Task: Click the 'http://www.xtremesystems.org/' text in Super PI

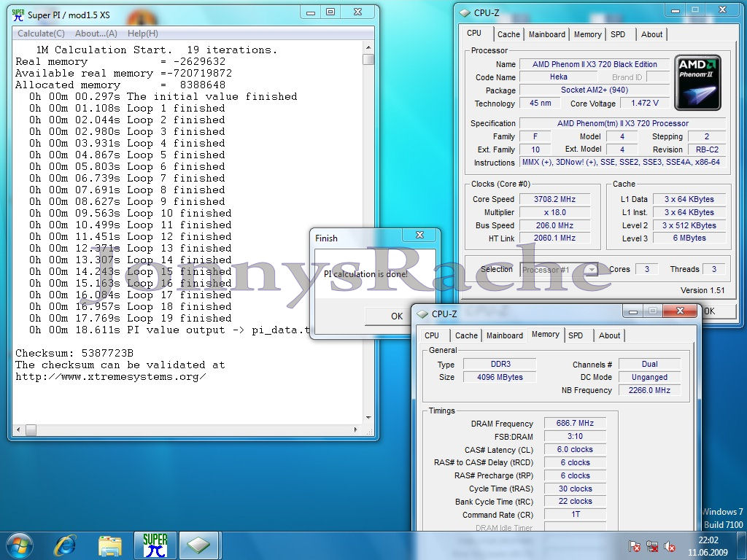Action: point(111,377)
